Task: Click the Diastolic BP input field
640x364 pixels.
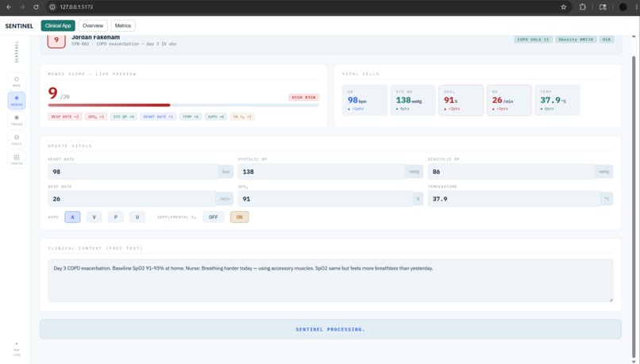Action: click(511, 171)
